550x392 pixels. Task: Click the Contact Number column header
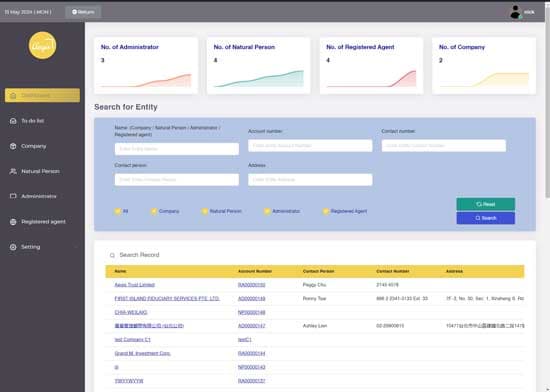(x=393, y=271)
